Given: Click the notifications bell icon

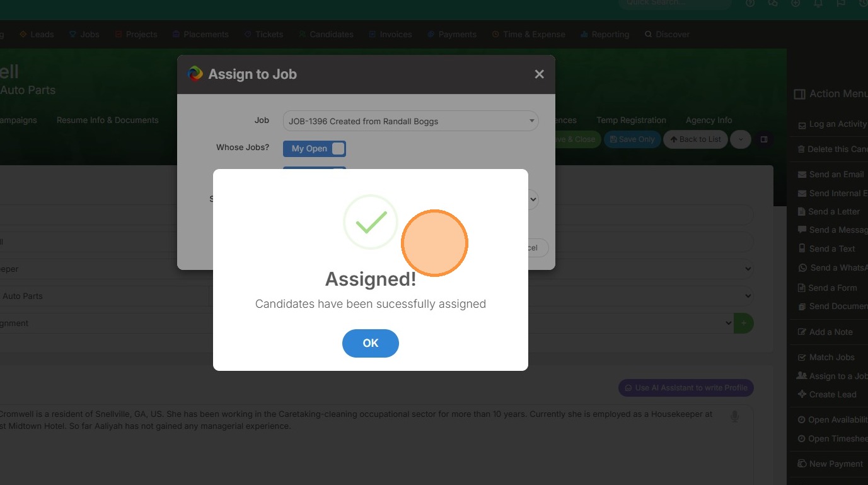Looking at the screenshot, I should pos(818,3).
